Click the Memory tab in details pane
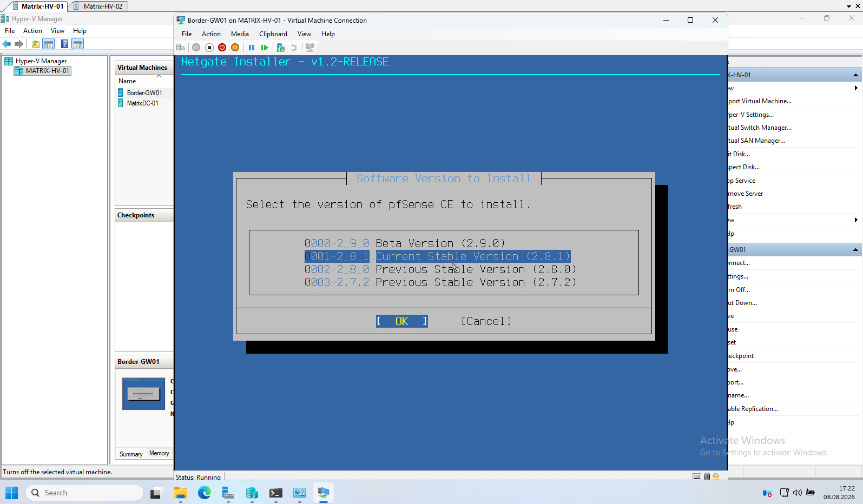 coord(159,454)
